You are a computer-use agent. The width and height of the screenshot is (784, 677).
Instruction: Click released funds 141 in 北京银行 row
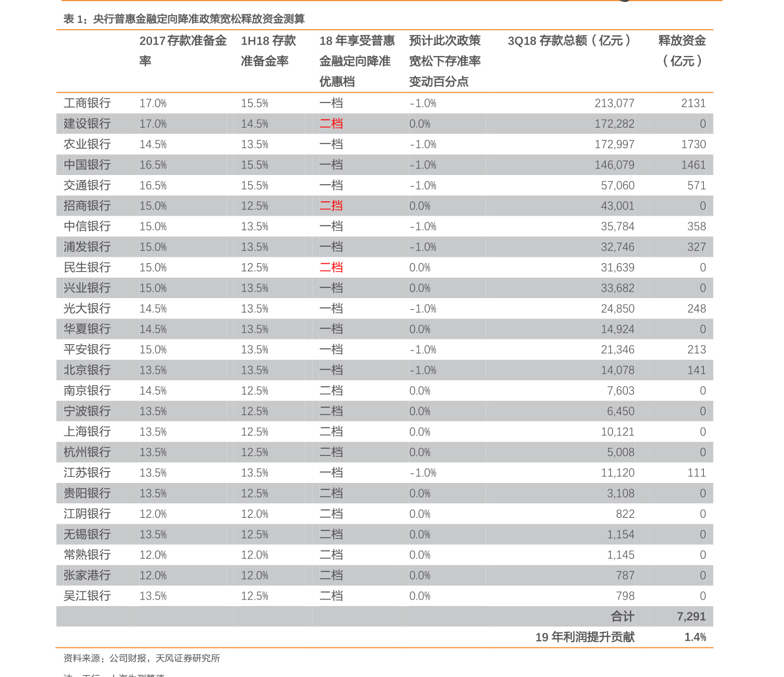point(696,370)
